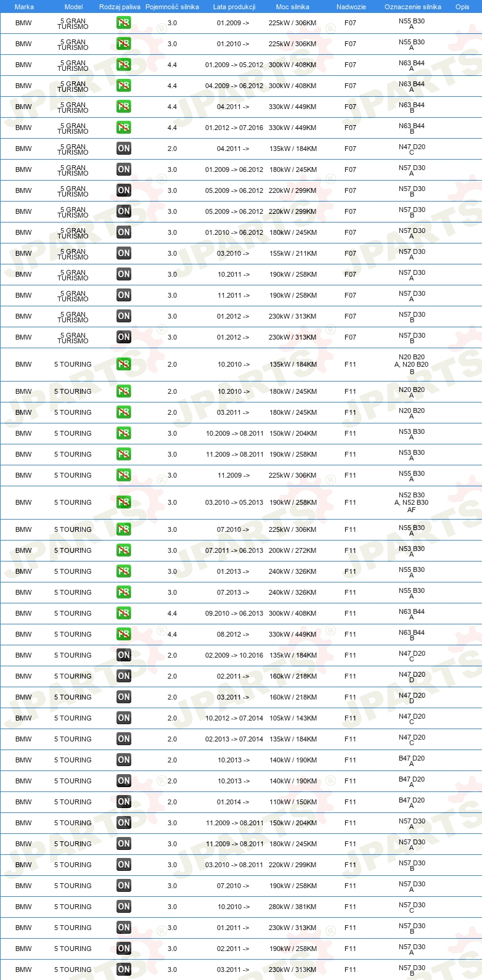Click PB icon in Touring 08.2012 330kW row
482x980 pixels.
[x=124, y=634]
